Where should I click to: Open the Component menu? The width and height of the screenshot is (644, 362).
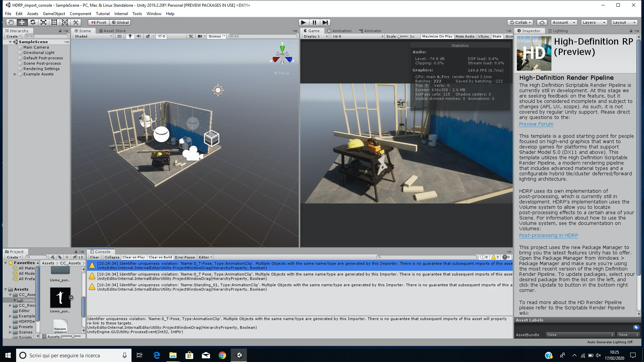(x=80, y=14)
